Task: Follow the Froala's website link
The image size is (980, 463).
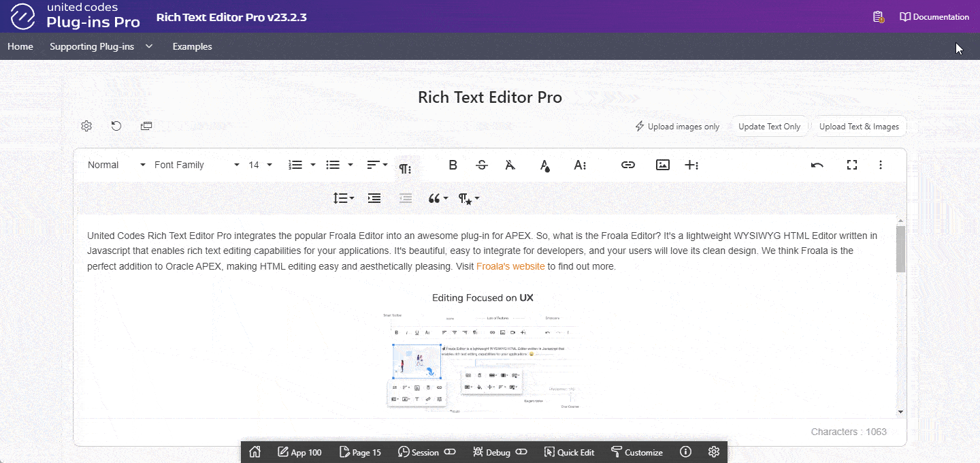Action: [x=510, y=266]
